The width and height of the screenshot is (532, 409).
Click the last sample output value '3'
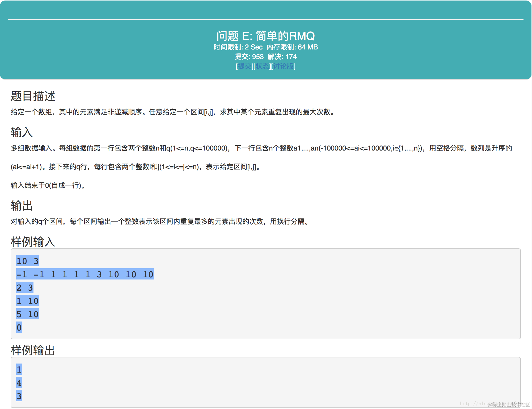[x=19, y=396]
